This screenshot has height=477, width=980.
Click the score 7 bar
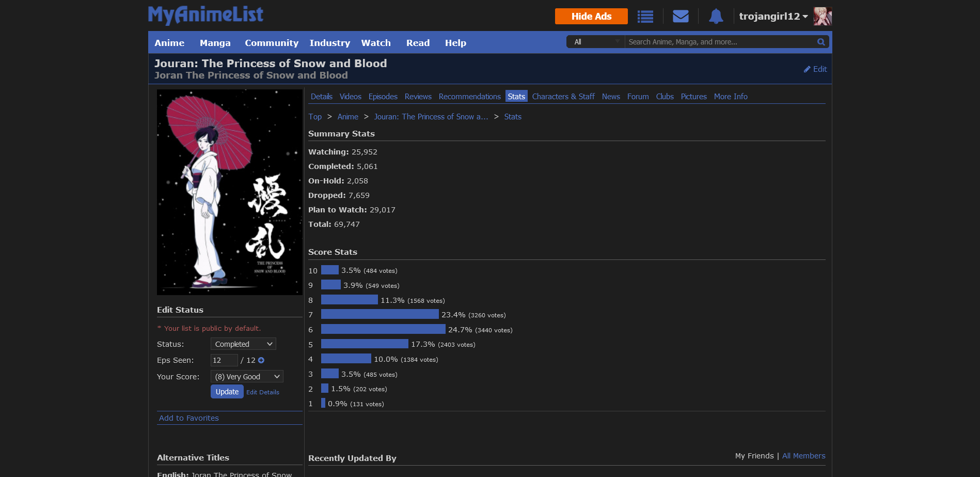point(380,314)
